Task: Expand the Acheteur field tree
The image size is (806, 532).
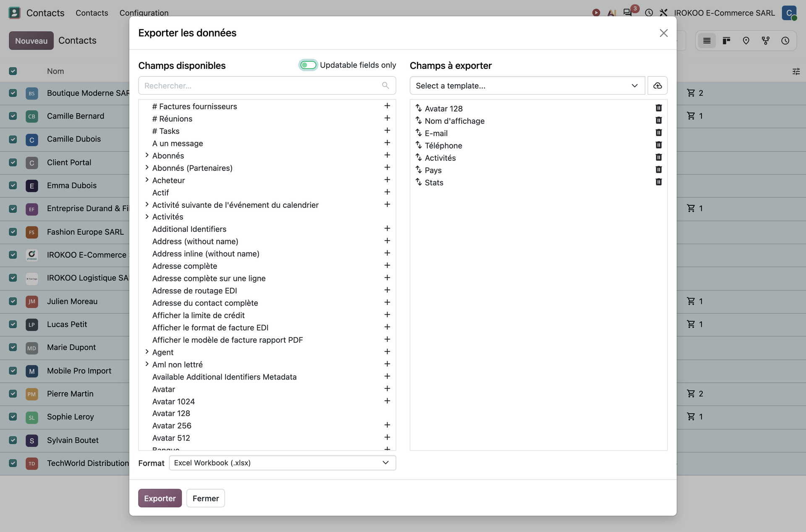Action: click(147, 180)
